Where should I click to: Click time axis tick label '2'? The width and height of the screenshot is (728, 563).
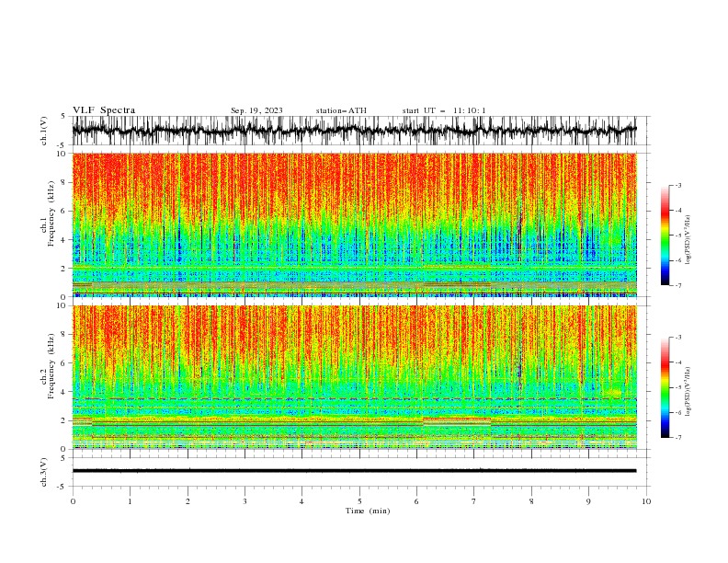tap(188, 501)
